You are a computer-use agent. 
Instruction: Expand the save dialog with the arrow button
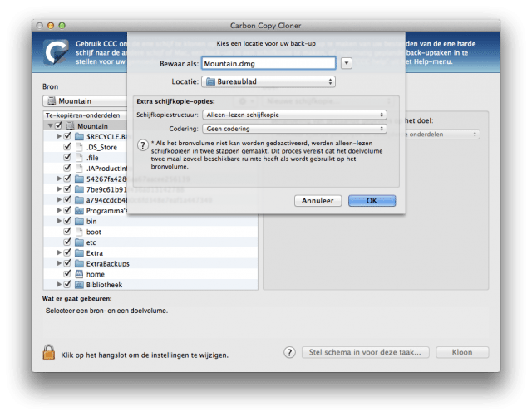click(x=347, y=63)
